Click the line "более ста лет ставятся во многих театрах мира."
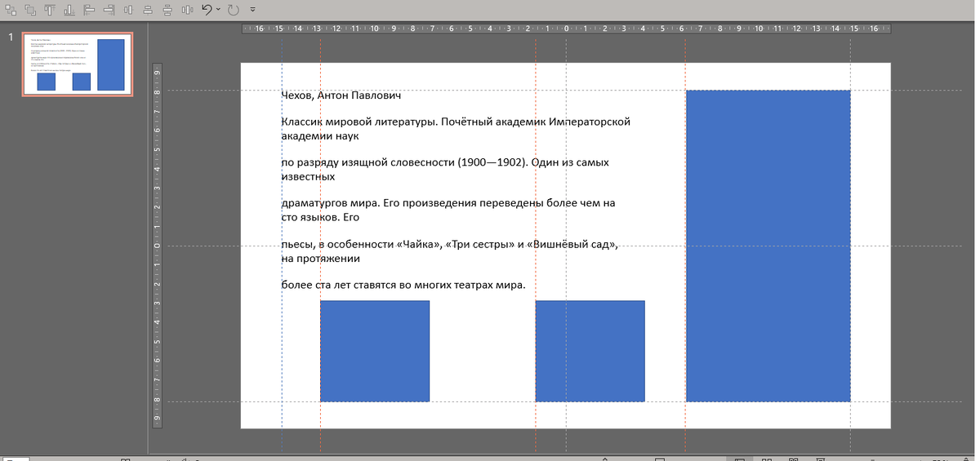The image size is (980, 461). tap(403, 285)
